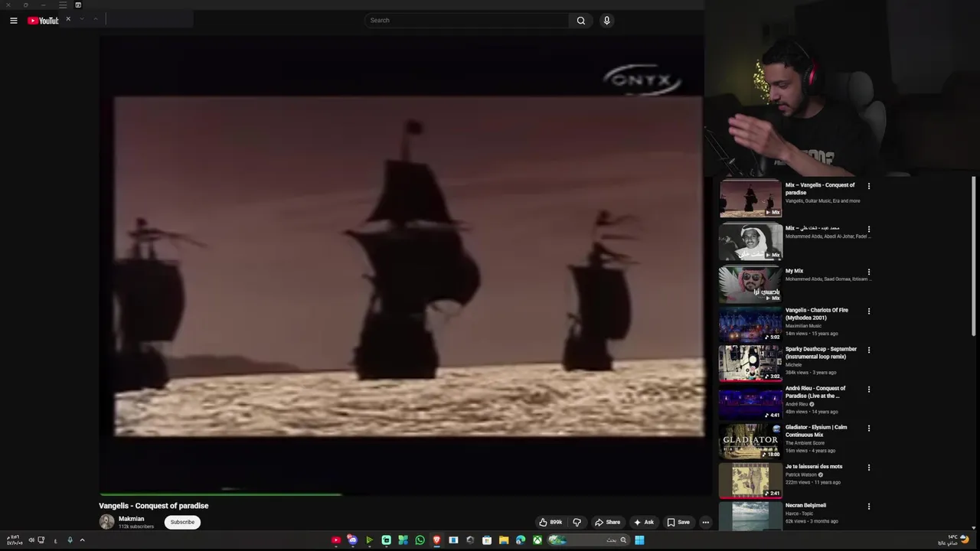Image resolution: width=980 pixels, height=551 pixels.
Task: Open the Makmian channel avatar
Action: point(106,522)
